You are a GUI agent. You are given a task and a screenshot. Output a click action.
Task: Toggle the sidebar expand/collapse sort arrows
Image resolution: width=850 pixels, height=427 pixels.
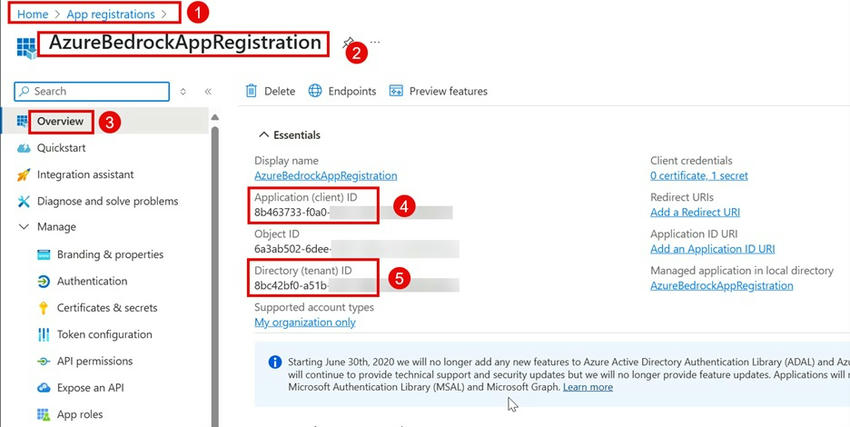tap(183, 91)
